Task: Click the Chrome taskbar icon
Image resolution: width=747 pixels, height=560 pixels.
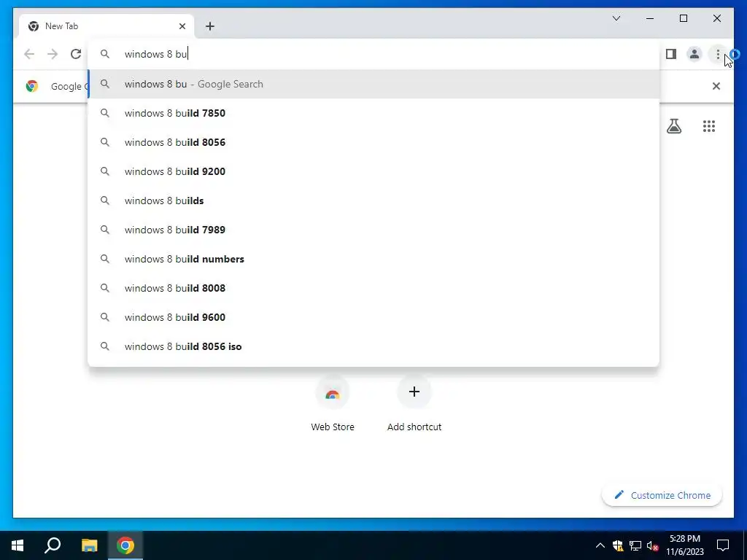Action: pos(125,545)
